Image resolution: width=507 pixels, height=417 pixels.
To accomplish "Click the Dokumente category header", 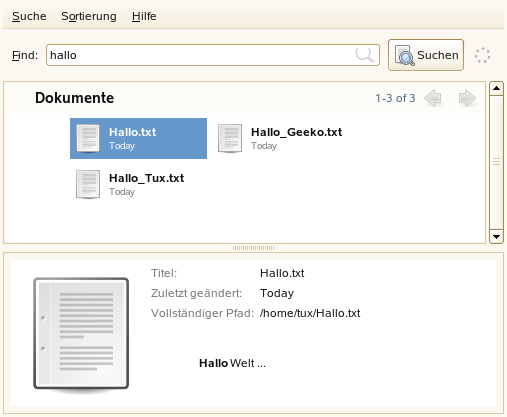I will [74, 98].
